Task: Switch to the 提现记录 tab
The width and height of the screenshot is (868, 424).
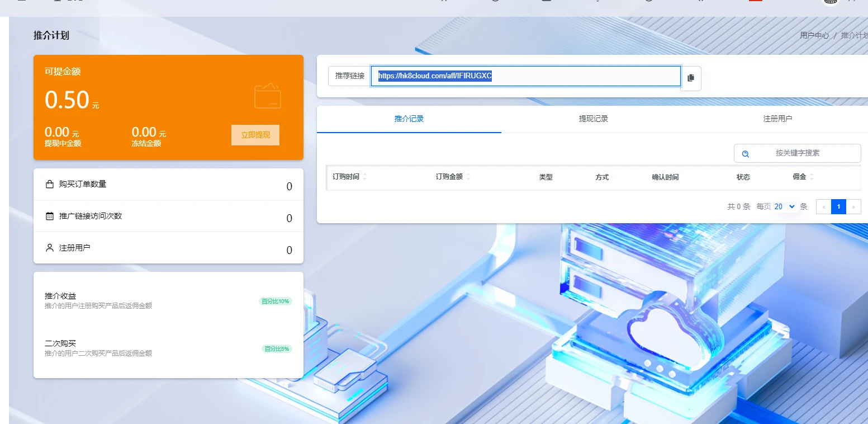Action: [593, 119]
